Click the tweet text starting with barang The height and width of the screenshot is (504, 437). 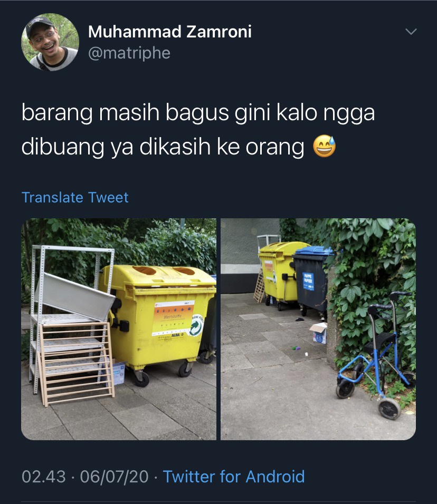pos(198,130)
